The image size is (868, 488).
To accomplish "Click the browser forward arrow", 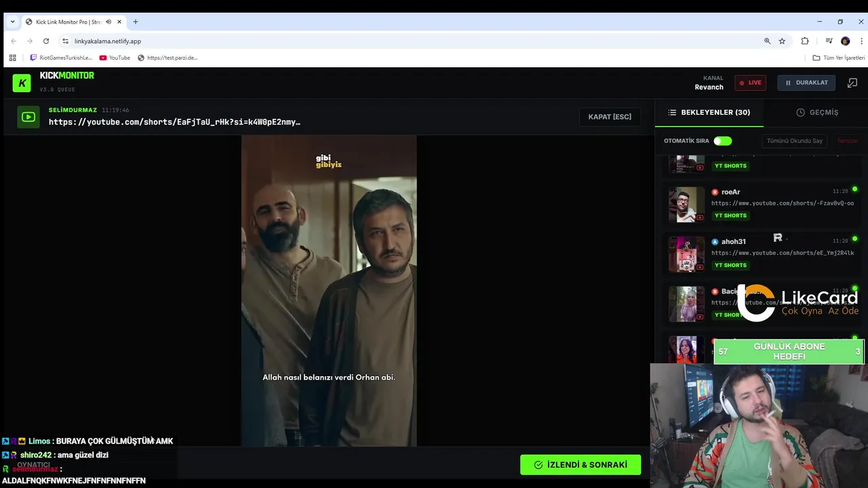I will 29,41.
